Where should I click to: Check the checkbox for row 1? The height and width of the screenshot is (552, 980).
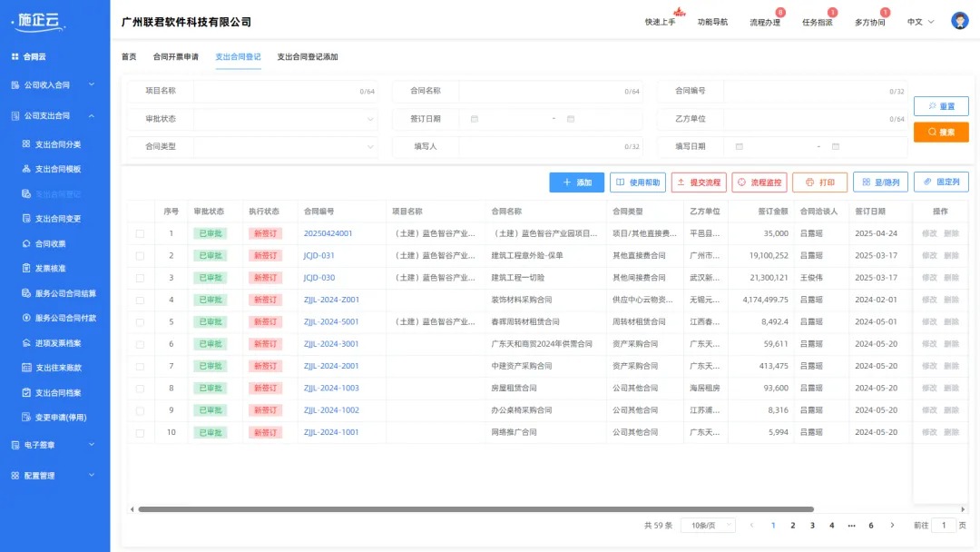click(142, 232)
